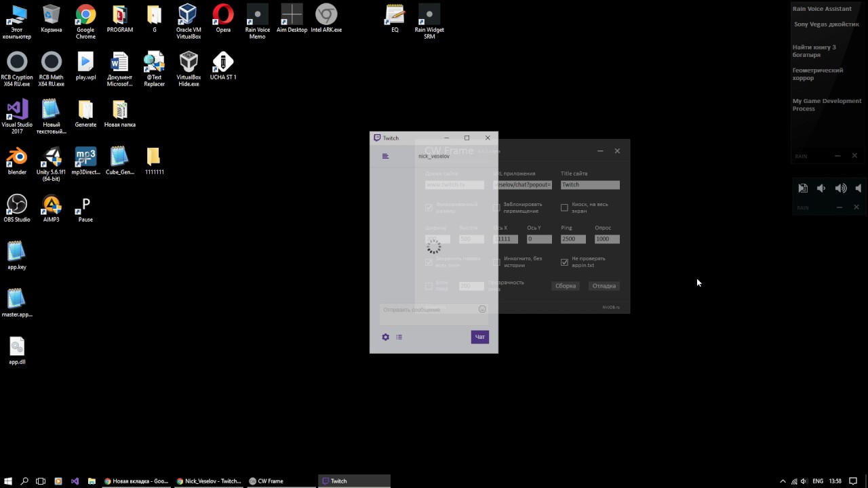Open AIMP3 desktop icon

[x=52, y=208]
